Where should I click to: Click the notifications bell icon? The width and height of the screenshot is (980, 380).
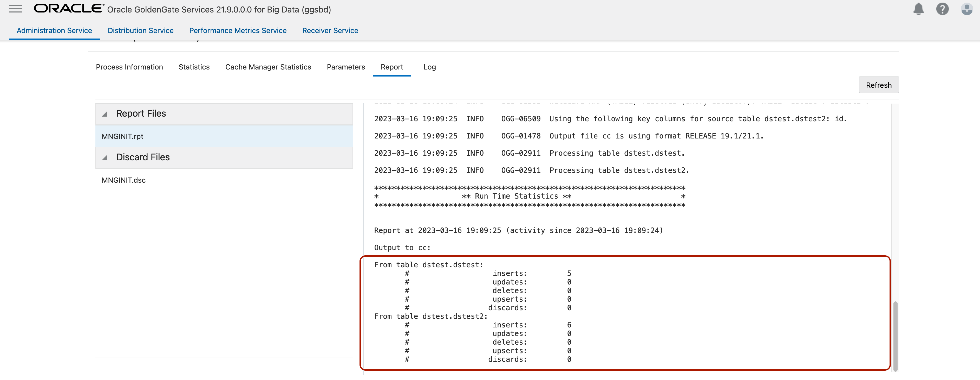[x=918, y=9]
